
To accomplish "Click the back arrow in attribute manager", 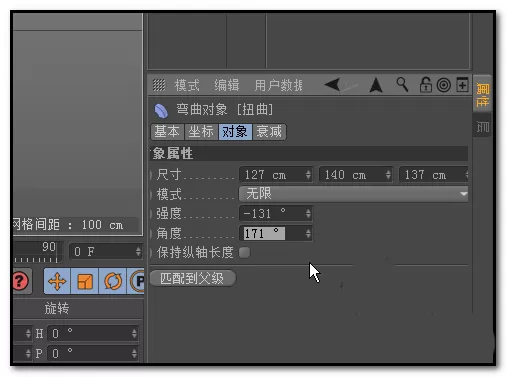I will tap(332, 85).
